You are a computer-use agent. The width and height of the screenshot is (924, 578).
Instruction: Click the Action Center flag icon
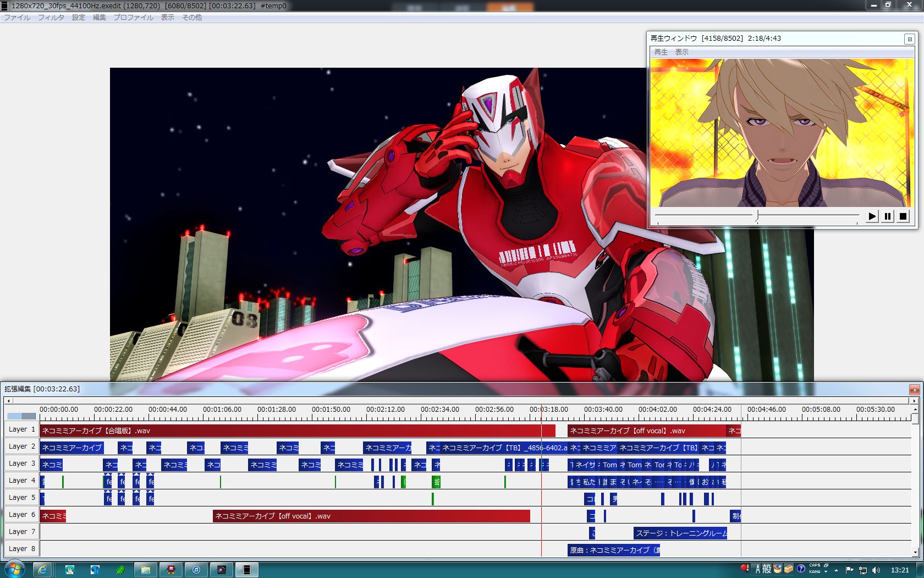(849, 570)
